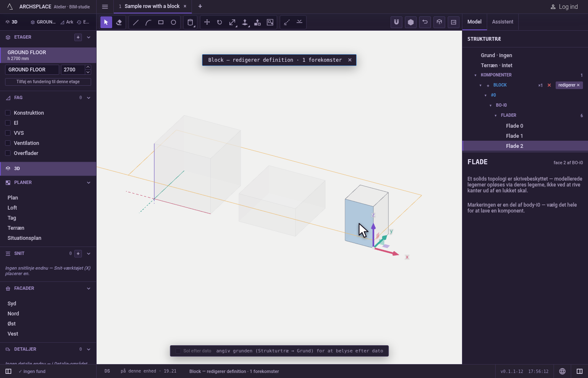Collapse the ETAGER section chevron
The height and width of the screenshot is (378, 588).
click(89, 37)
